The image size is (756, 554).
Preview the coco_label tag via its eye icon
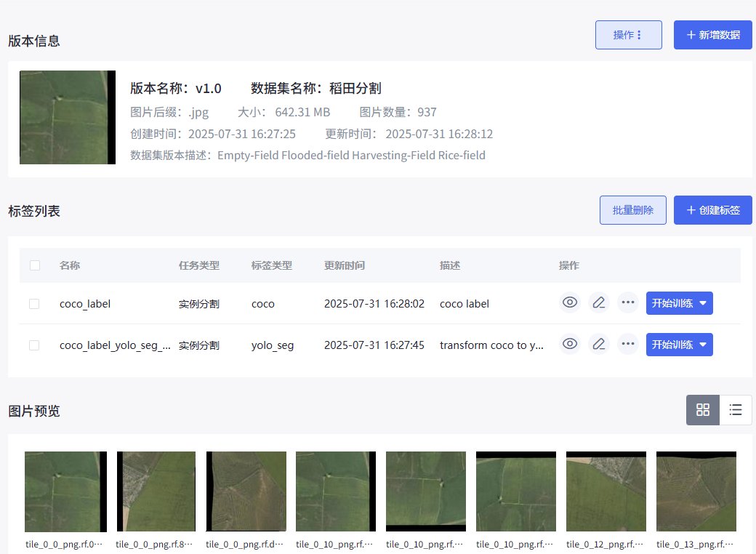570,302
